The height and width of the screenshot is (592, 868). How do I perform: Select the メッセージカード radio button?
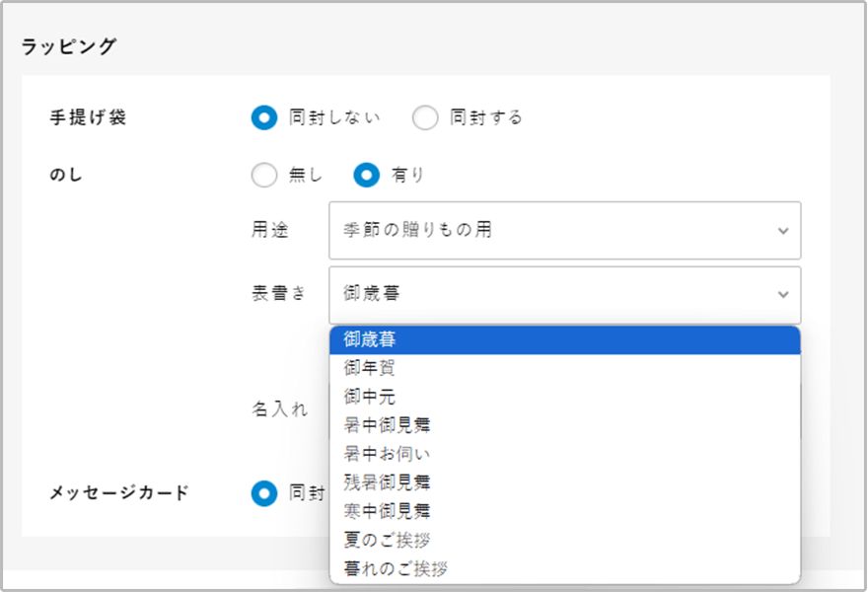[264, 492]
